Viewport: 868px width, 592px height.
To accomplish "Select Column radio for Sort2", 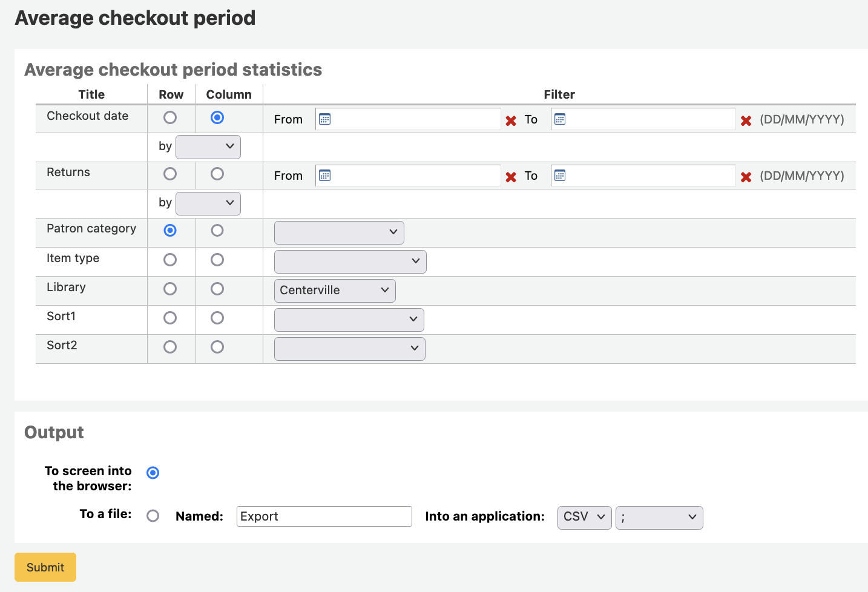I will coord(217,347).
